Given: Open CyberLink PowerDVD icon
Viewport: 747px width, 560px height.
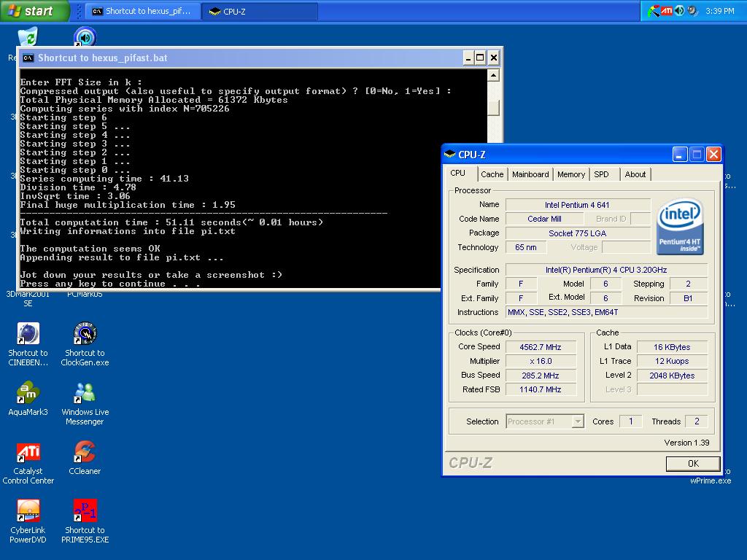Looking at the screenshot, I should point(28,510).
